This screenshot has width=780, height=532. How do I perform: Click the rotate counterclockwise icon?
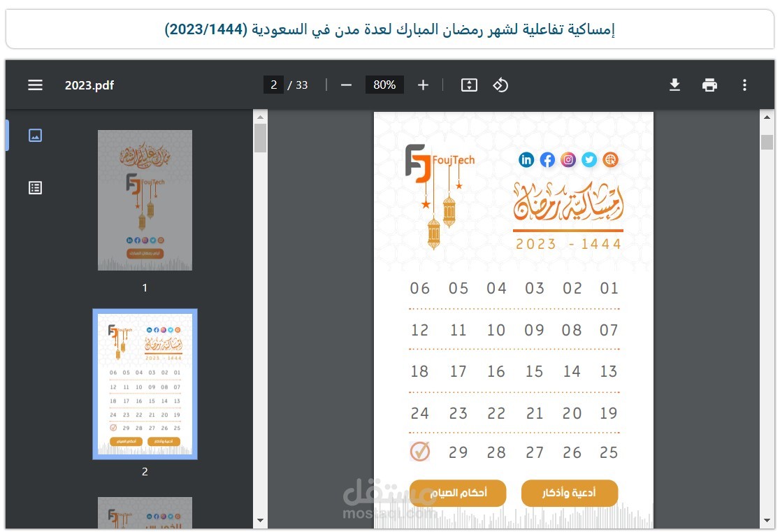click(x=500, y=85)
